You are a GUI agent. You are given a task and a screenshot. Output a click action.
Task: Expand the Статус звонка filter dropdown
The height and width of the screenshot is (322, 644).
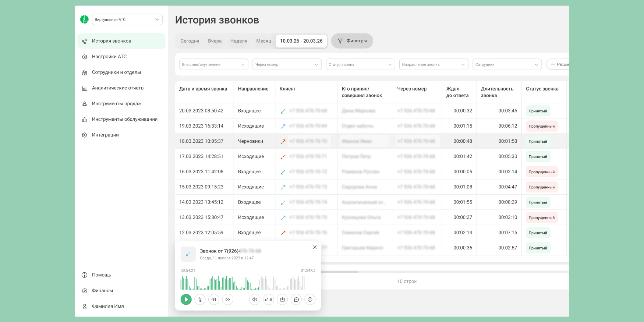click(360, 64)
